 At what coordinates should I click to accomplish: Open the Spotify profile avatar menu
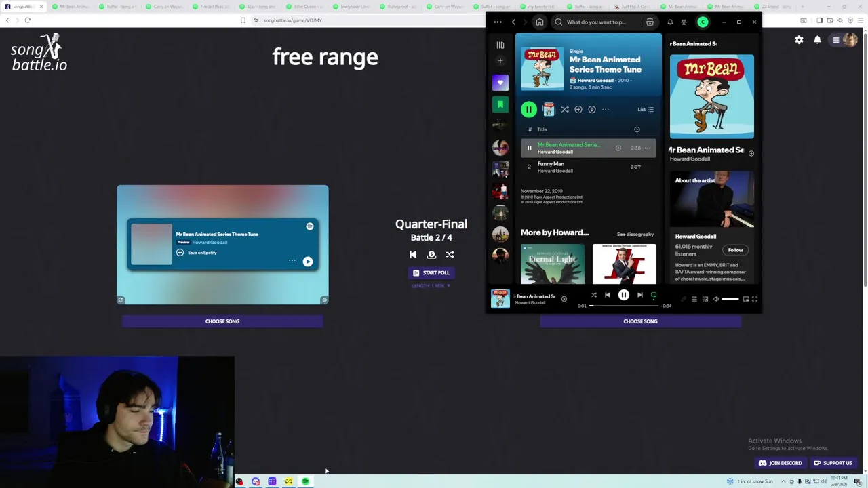pos(703,22)
